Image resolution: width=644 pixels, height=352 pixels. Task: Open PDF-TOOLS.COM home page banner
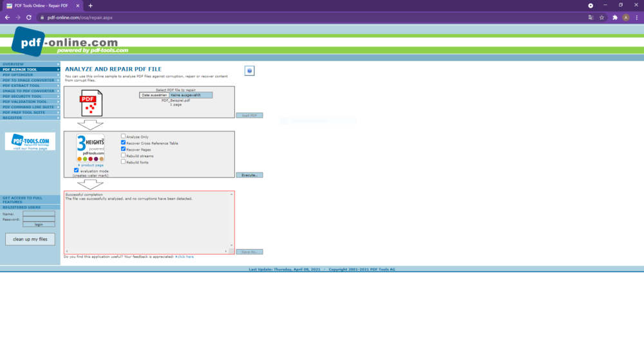[x=30, y=142]
